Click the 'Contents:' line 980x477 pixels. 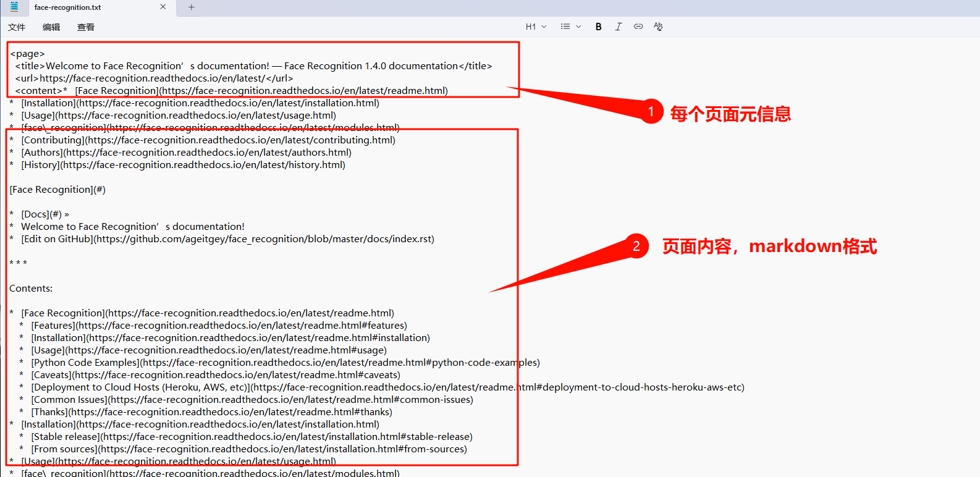pyautogui.click(x=31, y=289)
